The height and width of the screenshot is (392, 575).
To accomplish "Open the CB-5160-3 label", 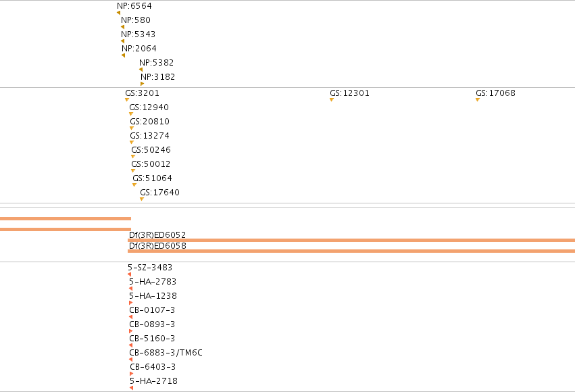I will pos(152,339).
